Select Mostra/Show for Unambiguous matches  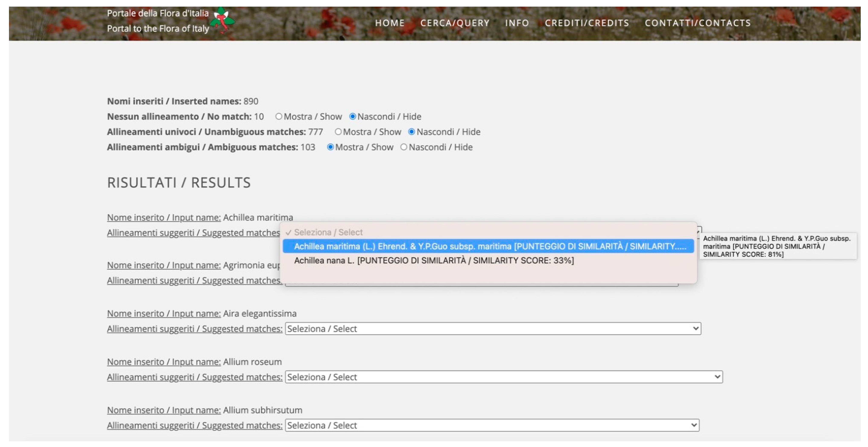click(338, 132)
